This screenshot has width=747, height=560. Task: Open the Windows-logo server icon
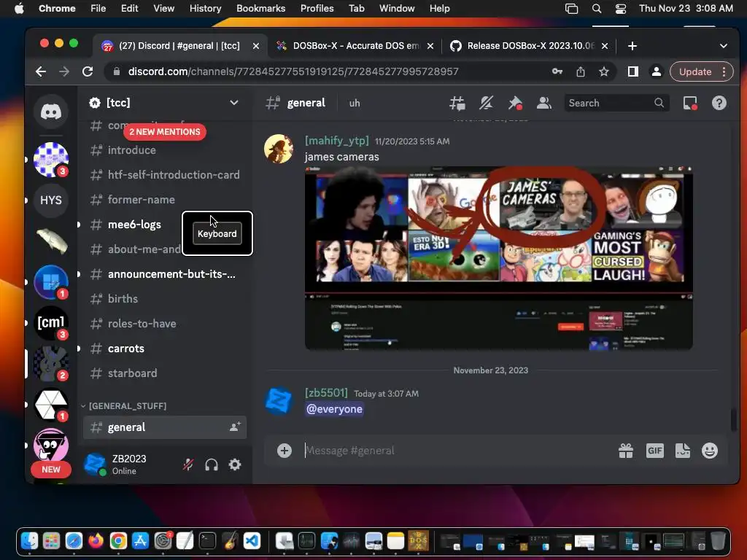tap(50, 282)
